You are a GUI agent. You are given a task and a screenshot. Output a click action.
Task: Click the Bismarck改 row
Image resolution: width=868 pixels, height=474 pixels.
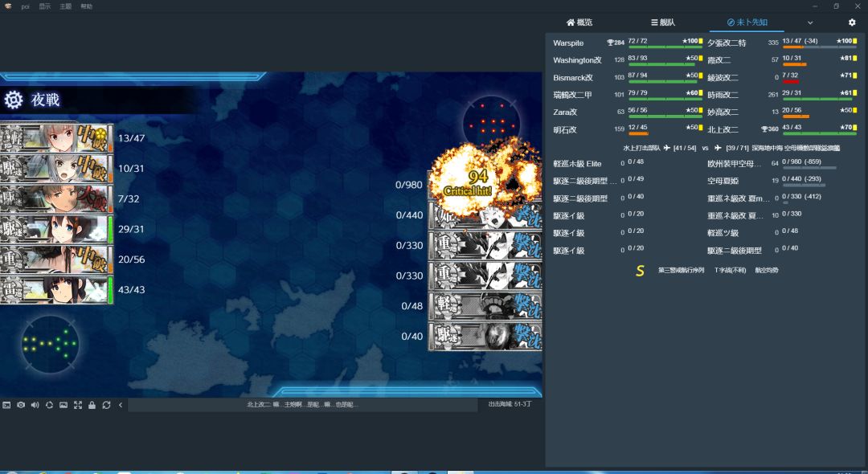(x=627, y=77)
